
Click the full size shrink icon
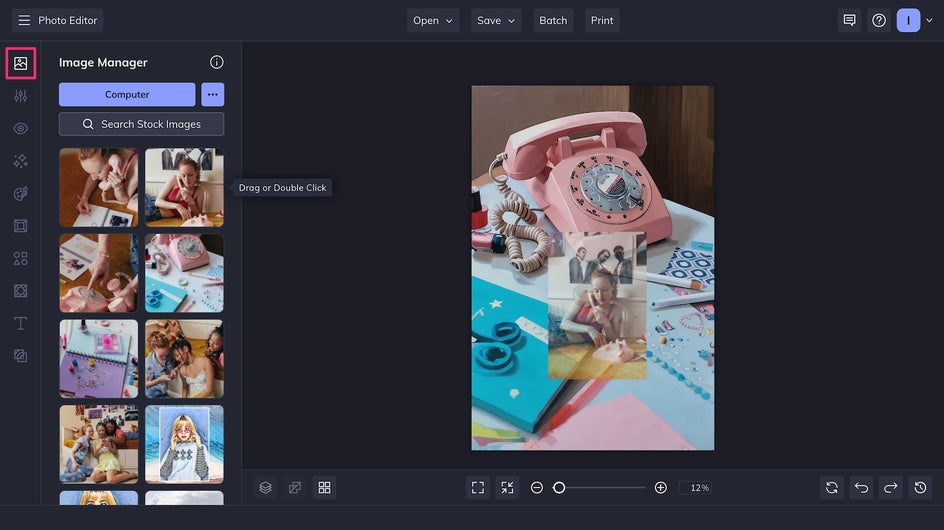pos(508,487)
